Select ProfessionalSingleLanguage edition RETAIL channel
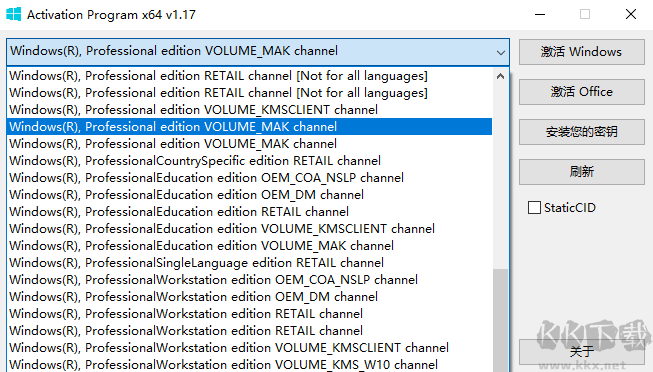 [249, 263]
